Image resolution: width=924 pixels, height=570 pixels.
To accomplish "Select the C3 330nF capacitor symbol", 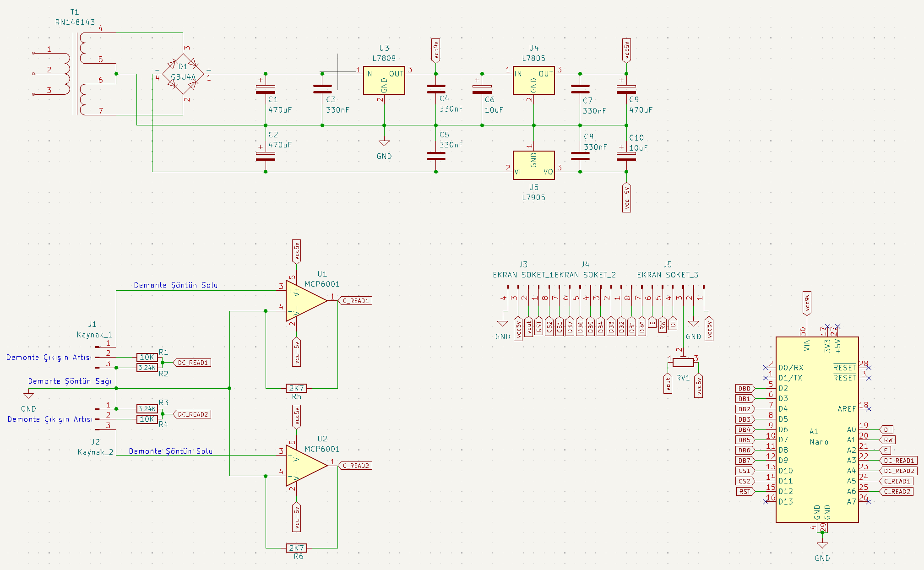I will (322, 89).
